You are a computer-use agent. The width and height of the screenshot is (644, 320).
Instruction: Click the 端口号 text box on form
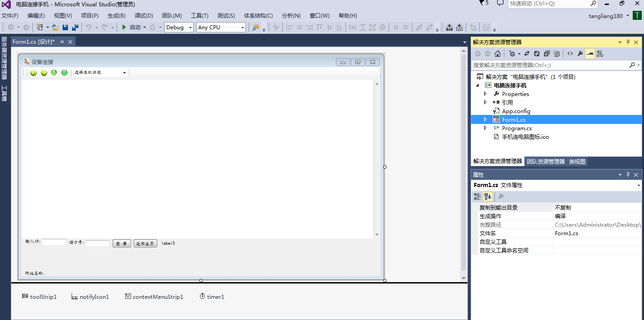pyautogui.click(x=97, y=243)
